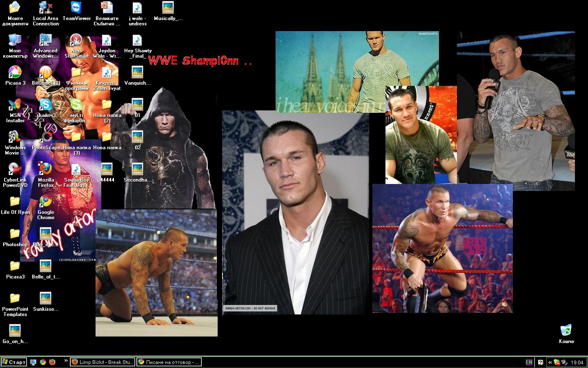Open EN language bar selector
The image size is (588, 368).
click(x=529, y=362)
